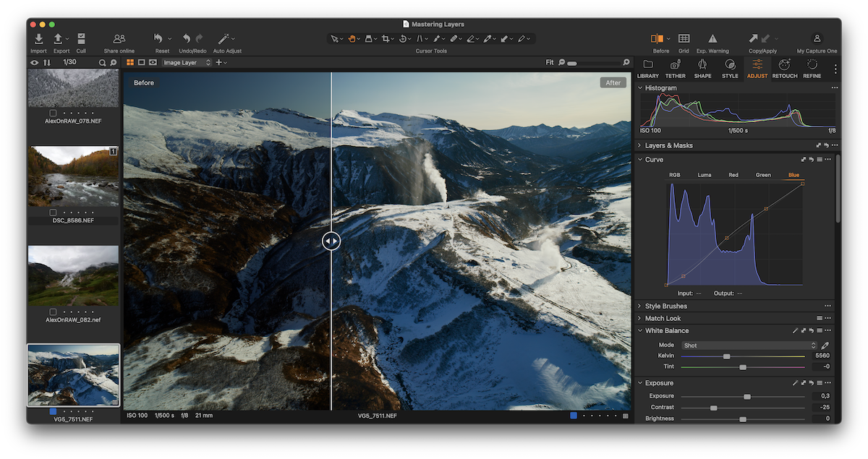Switch to the Shape tool tab

(702, 69)
